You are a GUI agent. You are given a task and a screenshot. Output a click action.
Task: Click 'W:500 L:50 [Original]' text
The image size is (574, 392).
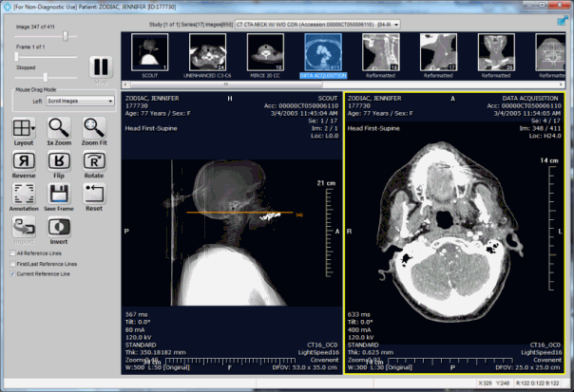coord(158,367)
